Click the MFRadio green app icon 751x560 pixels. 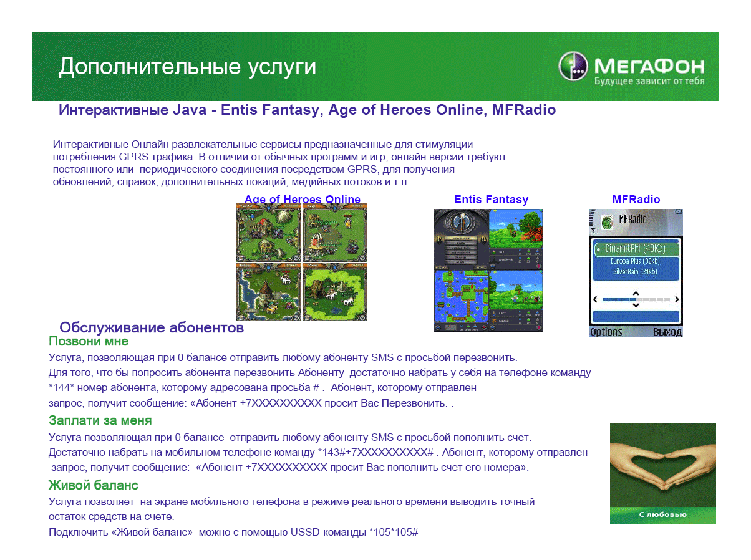click(x=606, y=221)
